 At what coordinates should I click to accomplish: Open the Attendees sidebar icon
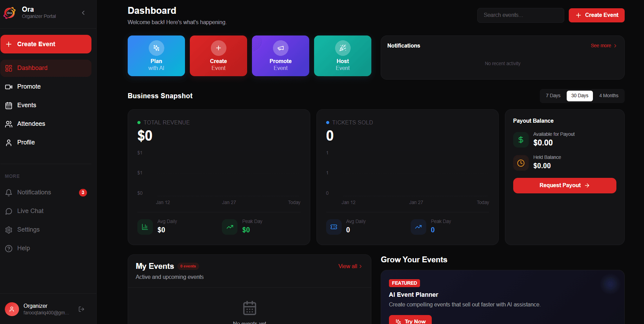pyautogui.click(x=9, y=124)
